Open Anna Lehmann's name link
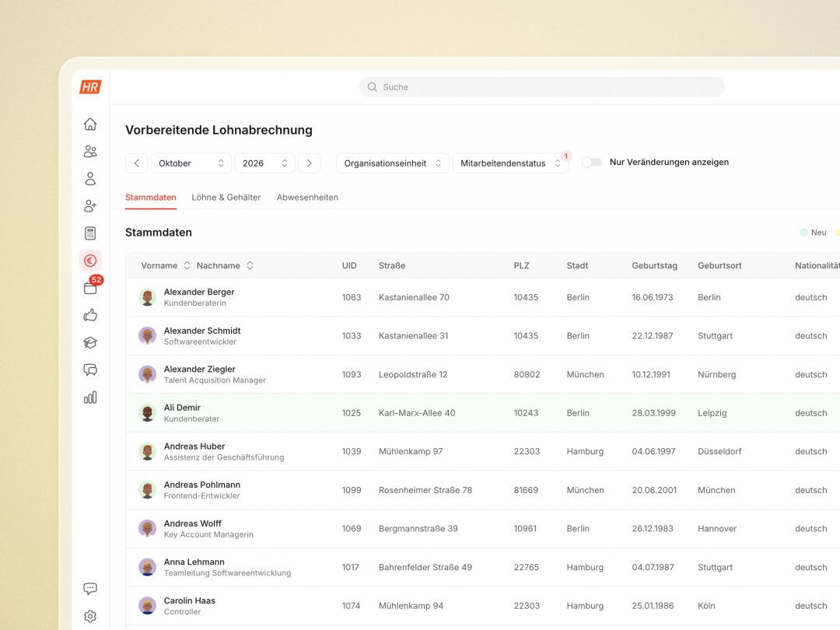The image size is (840, 630). 194,562
